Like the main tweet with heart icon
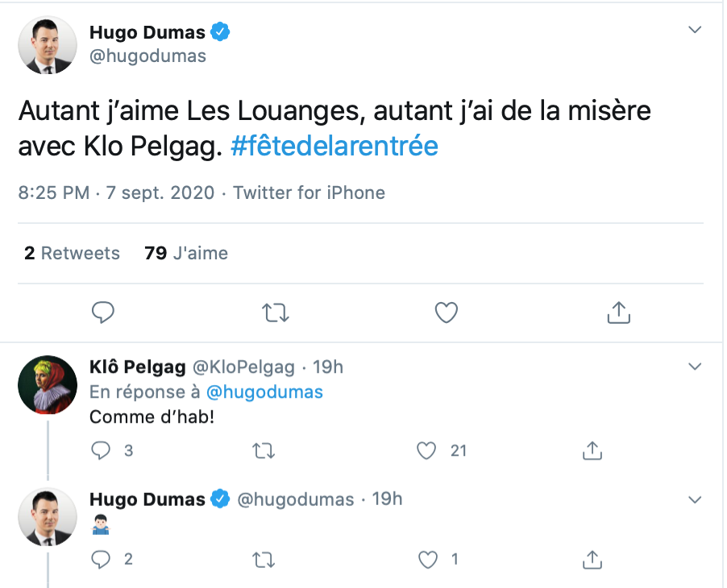 (x=447, y=312)
